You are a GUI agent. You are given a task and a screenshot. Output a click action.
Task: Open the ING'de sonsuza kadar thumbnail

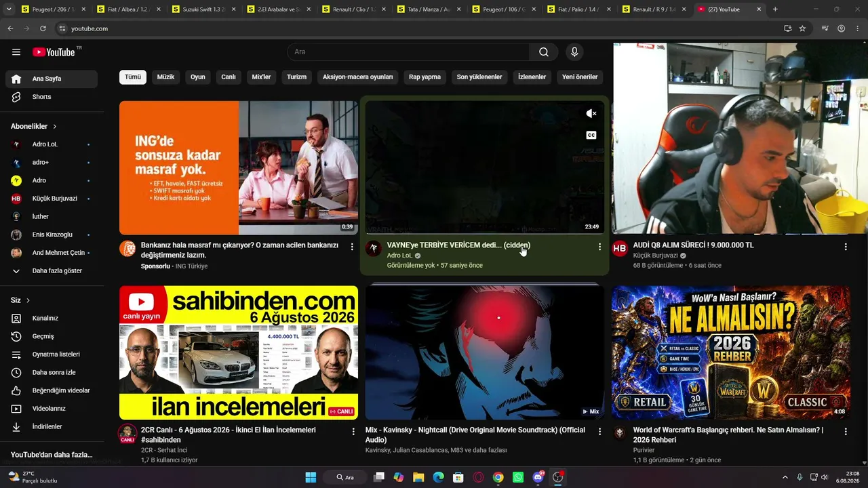239,168
